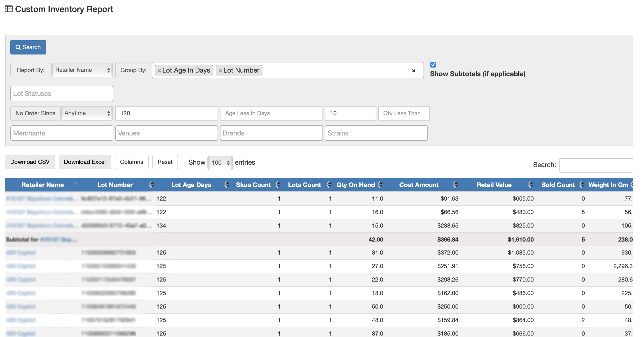Sort by Qty On Hand arrows

coord(380,185)
